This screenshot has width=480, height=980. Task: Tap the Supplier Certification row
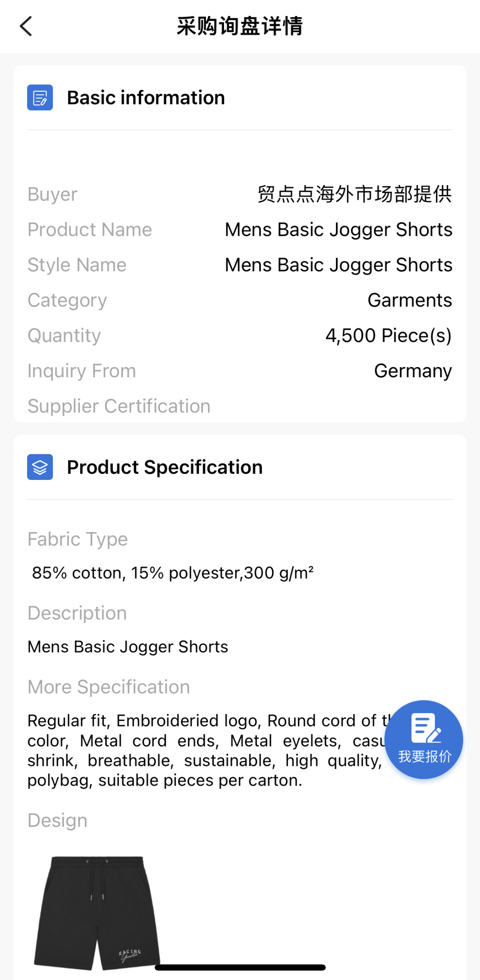[x=119, y=406]
